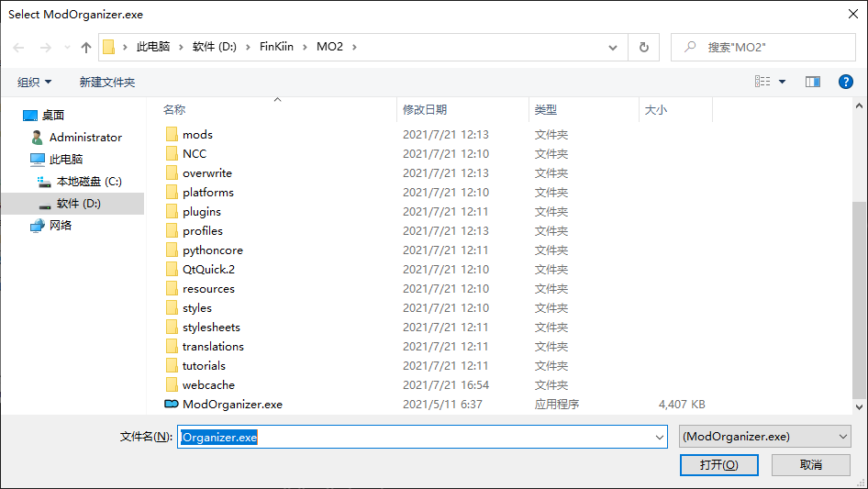Image resolution: width=868 pixels, height=489 pixels.
Task: Click the address bar folder icon
Action: 109,47
